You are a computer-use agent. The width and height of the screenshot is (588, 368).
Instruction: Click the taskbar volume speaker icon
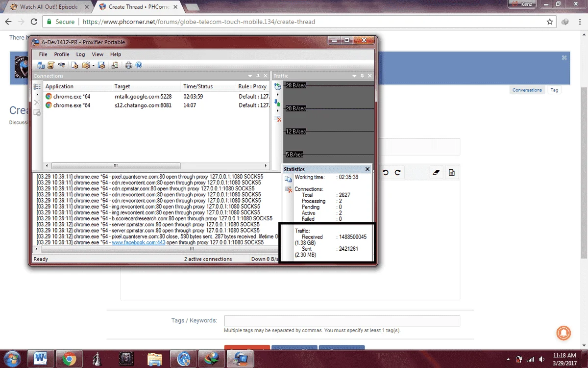click(x=541, y=360)
